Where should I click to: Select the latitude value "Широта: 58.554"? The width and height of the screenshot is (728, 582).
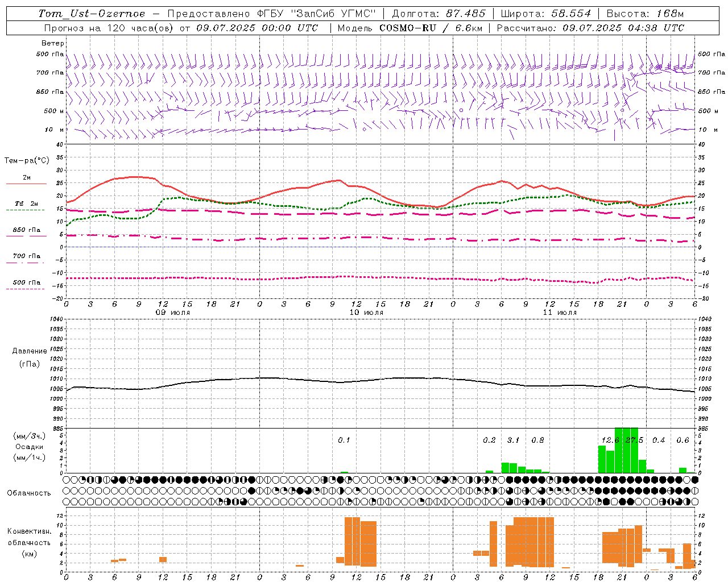(545, 14)
